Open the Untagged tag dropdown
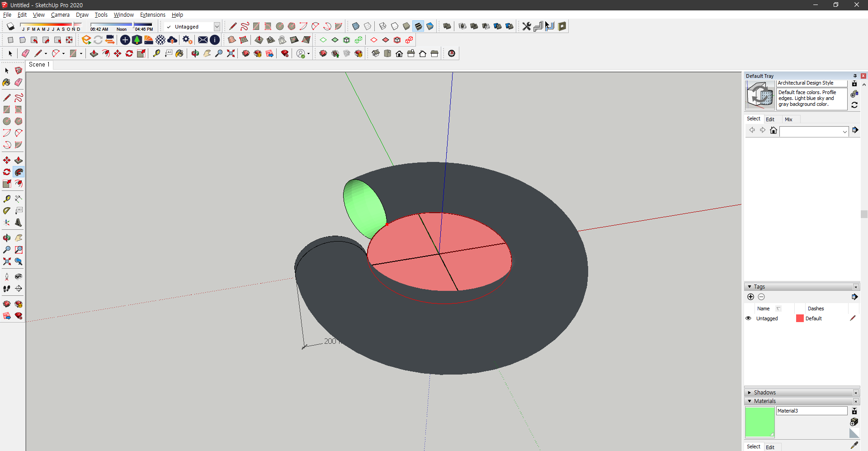Screen dimensions: 868x451 [217, 27]
